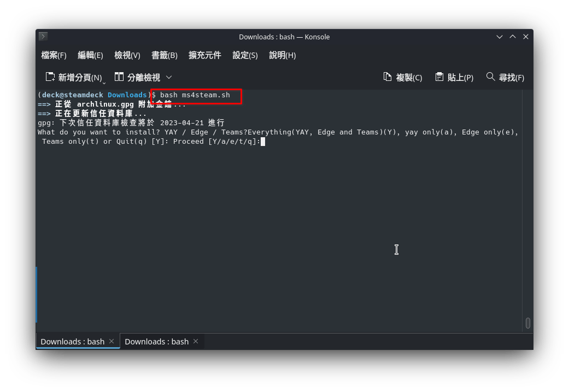This screenshot has width=569, height=392.
Task: Click the 尋找(F) button label
Action: 511,78
